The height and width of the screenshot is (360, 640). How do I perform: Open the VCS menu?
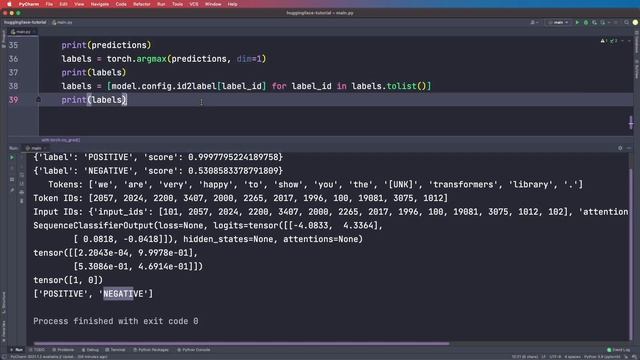[194, 4]
